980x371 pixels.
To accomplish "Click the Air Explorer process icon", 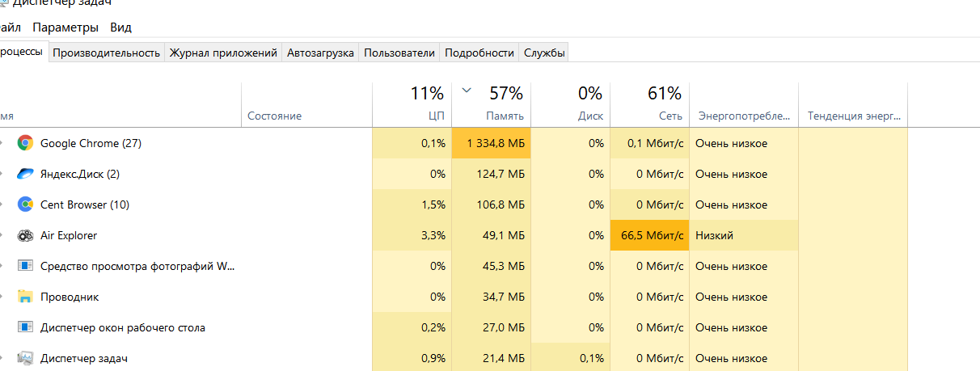I will pos(25,235).
